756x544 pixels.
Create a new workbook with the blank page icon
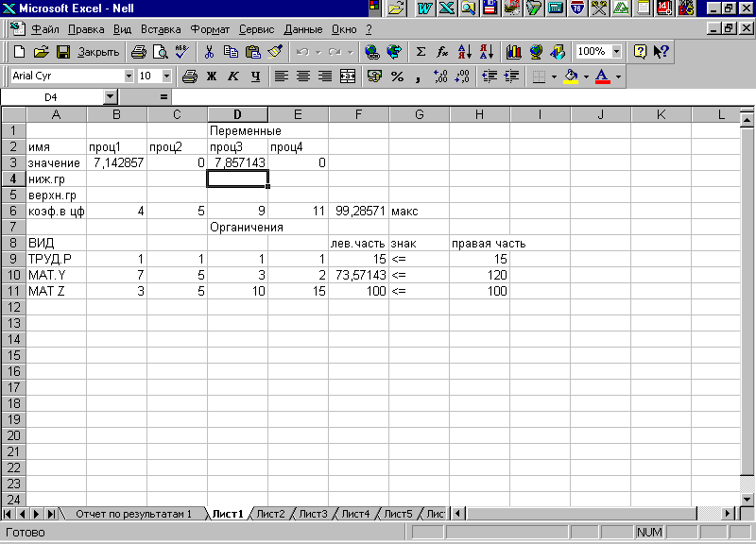(19, 52)
